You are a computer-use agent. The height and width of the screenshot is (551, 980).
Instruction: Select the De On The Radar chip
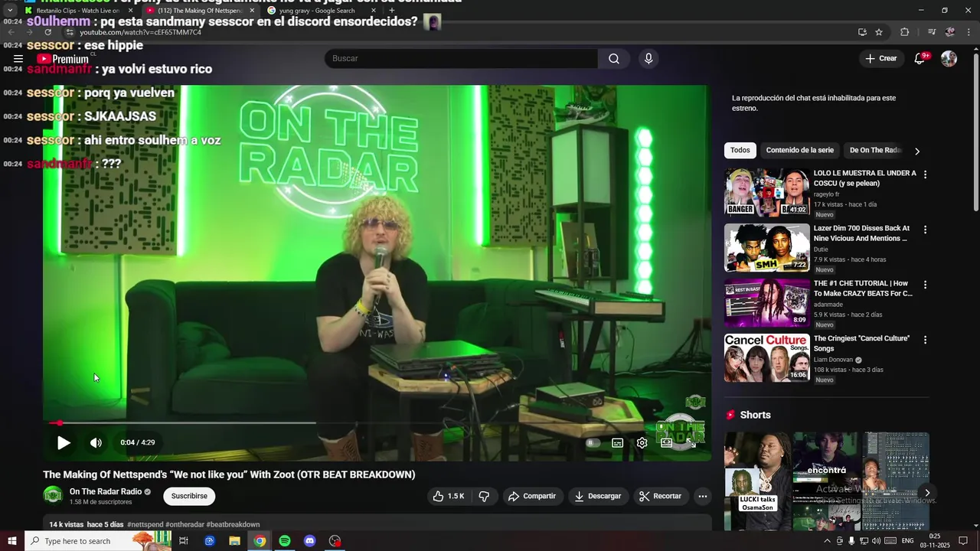875,151
